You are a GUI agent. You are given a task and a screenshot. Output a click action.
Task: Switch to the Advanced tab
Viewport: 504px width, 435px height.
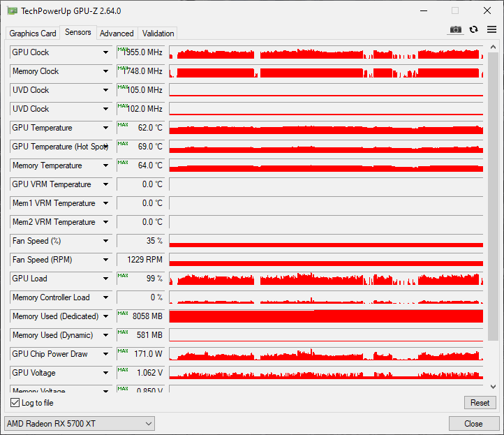click(x=117, y=33)
